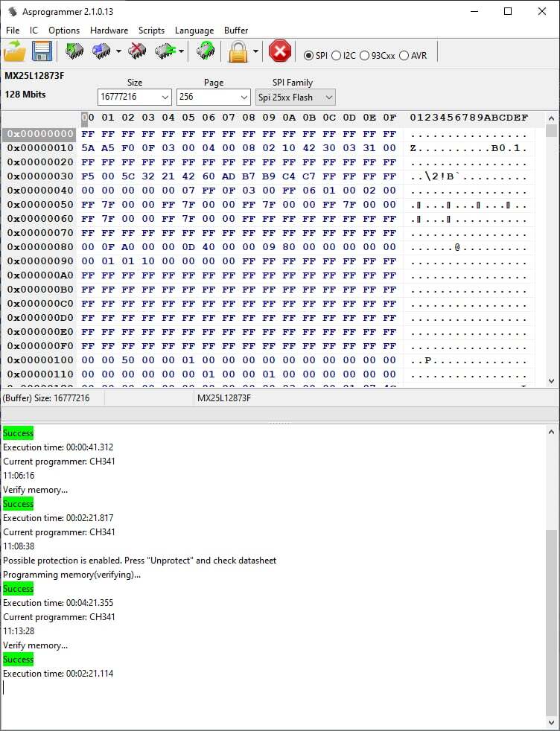Open the Size combo box showing 16777216

coord(134,97)
